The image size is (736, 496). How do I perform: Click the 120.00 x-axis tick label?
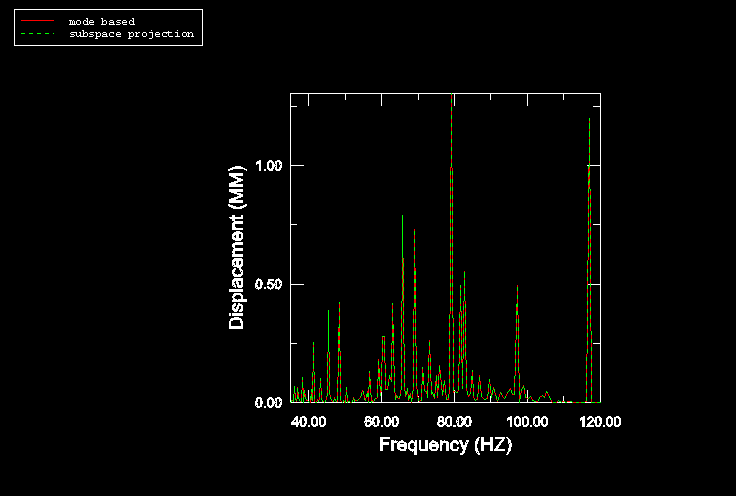(x=599, y=422)
